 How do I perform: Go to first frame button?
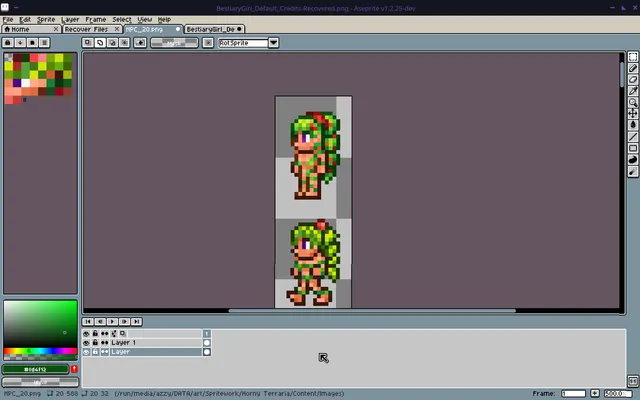[x=88, y=322]
